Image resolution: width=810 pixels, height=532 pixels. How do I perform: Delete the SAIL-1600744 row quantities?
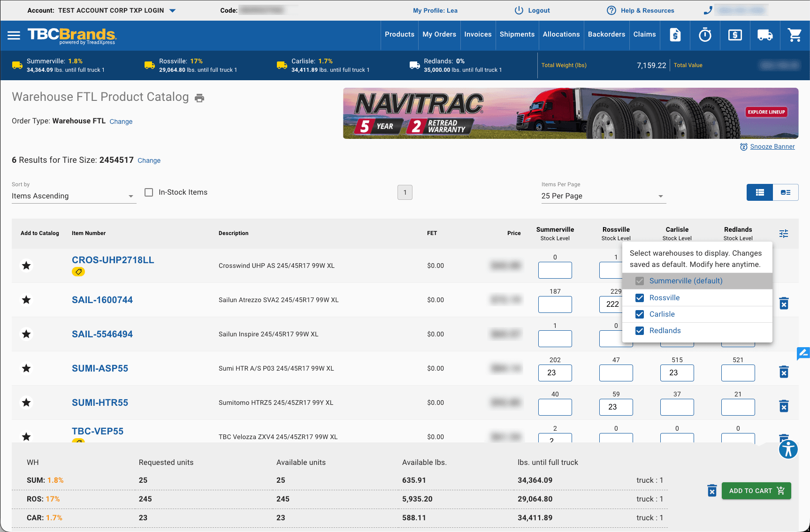pos(784,304)
